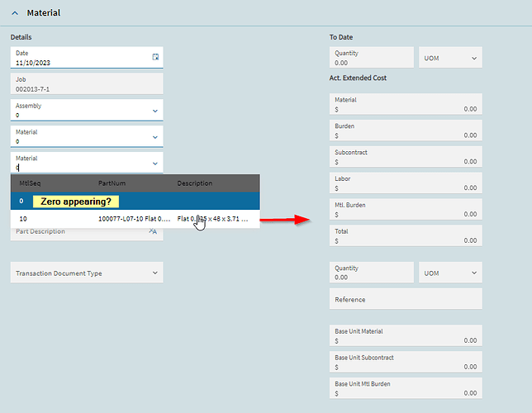Open the Material dropdown below the Assembly field
Screen dimensions: 532x413
[x=155, y=137]
